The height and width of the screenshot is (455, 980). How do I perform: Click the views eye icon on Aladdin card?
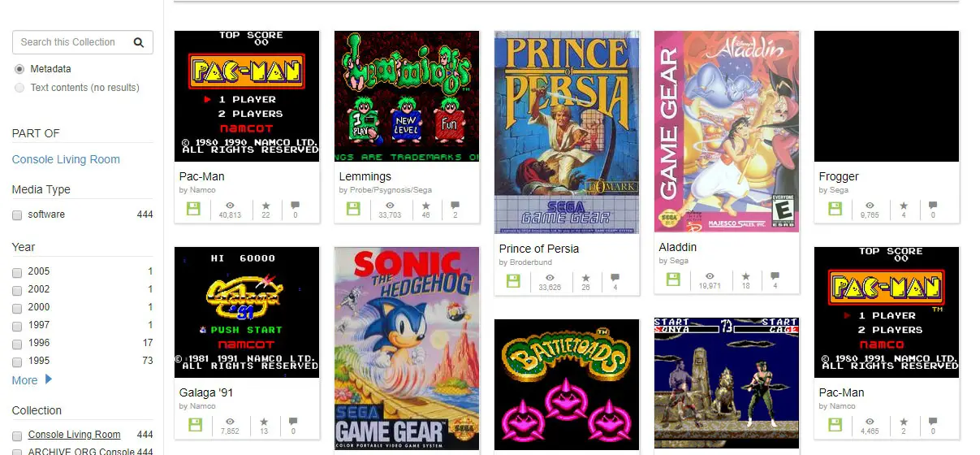tap(710, 276)
